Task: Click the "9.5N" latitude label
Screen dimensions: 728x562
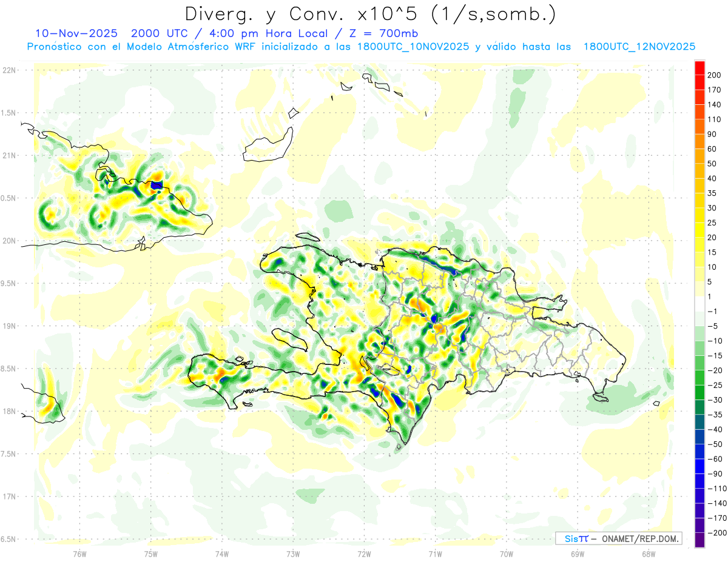Action: pyautogui.click(x=9, y=283)
